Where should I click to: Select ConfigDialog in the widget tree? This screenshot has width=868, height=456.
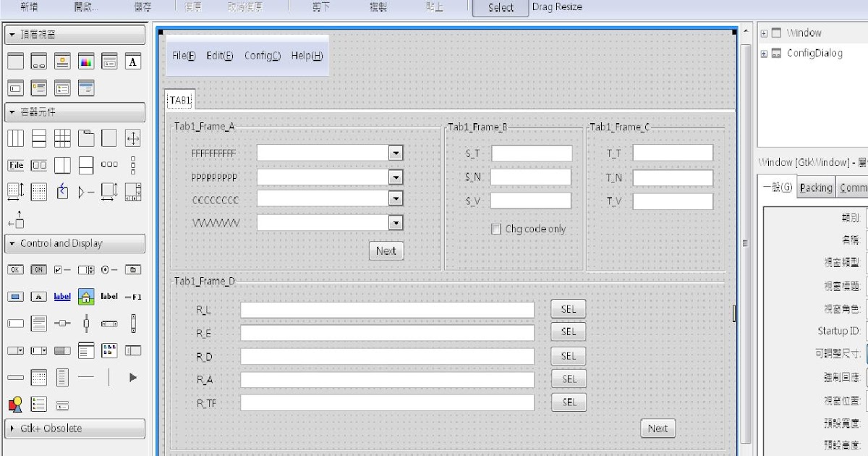pos(814,54)
